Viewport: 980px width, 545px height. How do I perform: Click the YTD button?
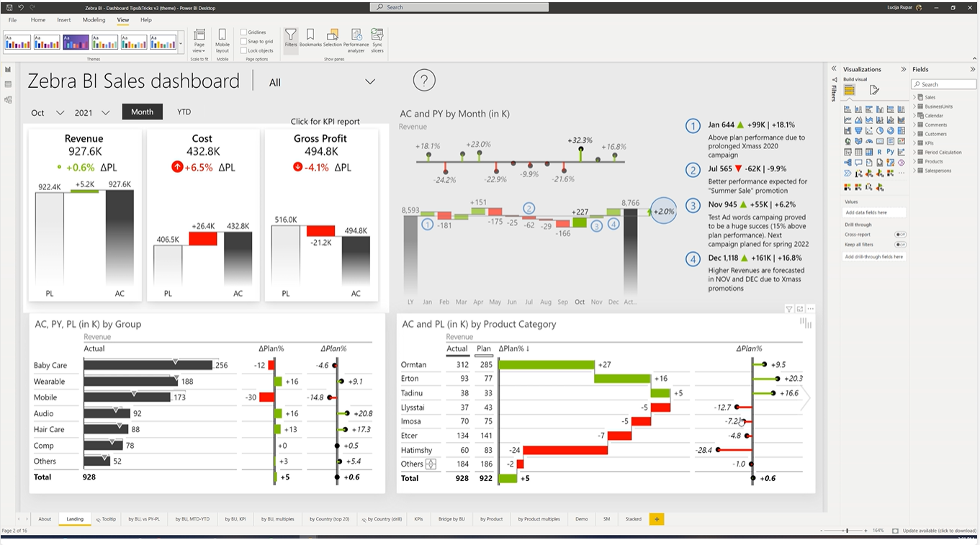(x=184, y=112)
